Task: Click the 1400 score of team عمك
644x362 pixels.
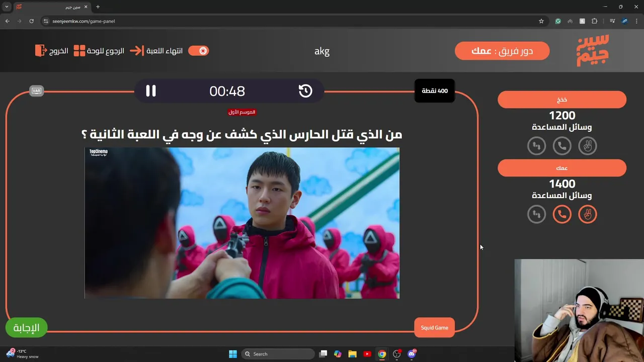Action: pos(562,184)
